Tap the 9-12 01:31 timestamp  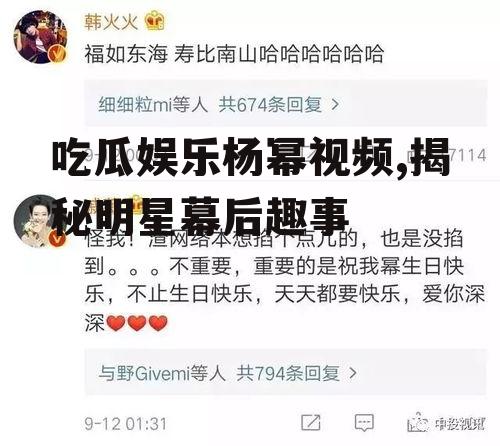click(x=126, y=424)
